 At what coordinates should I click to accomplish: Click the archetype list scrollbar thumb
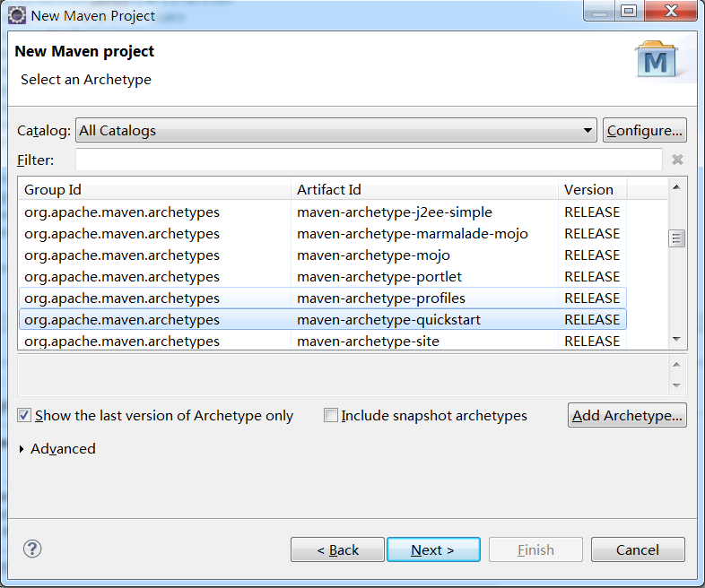click(676, 238)
